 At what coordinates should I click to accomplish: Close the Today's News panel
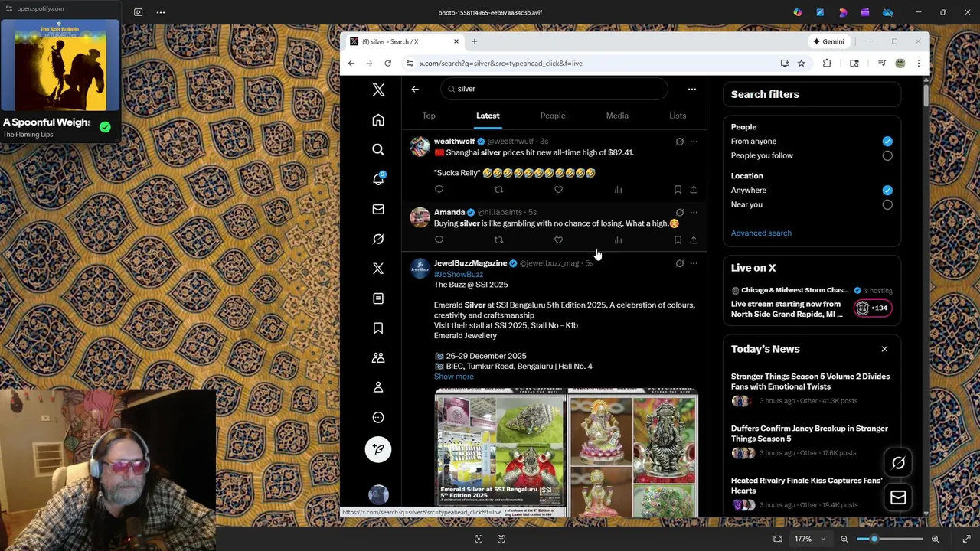pos(884,350)
